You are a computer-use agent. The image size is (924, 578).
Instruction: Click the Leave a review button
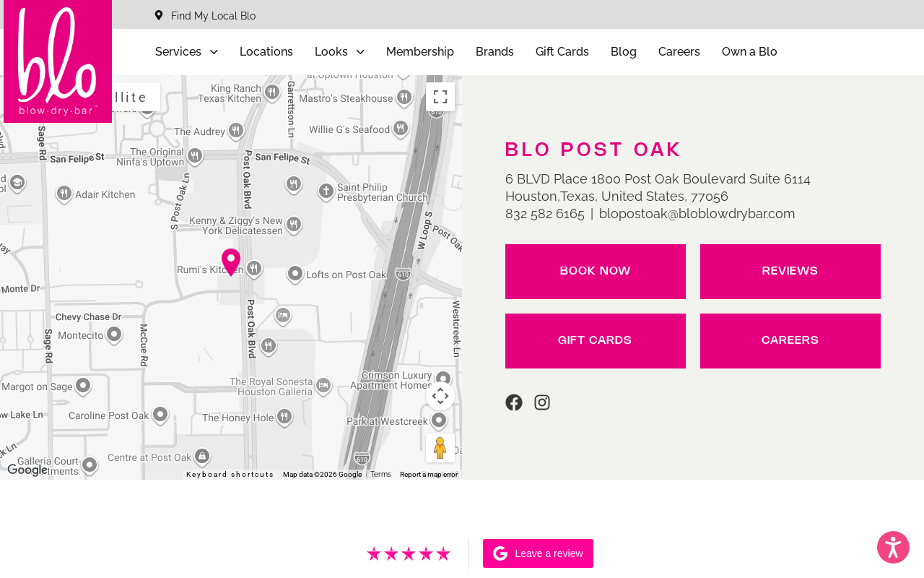coord(538,553)
